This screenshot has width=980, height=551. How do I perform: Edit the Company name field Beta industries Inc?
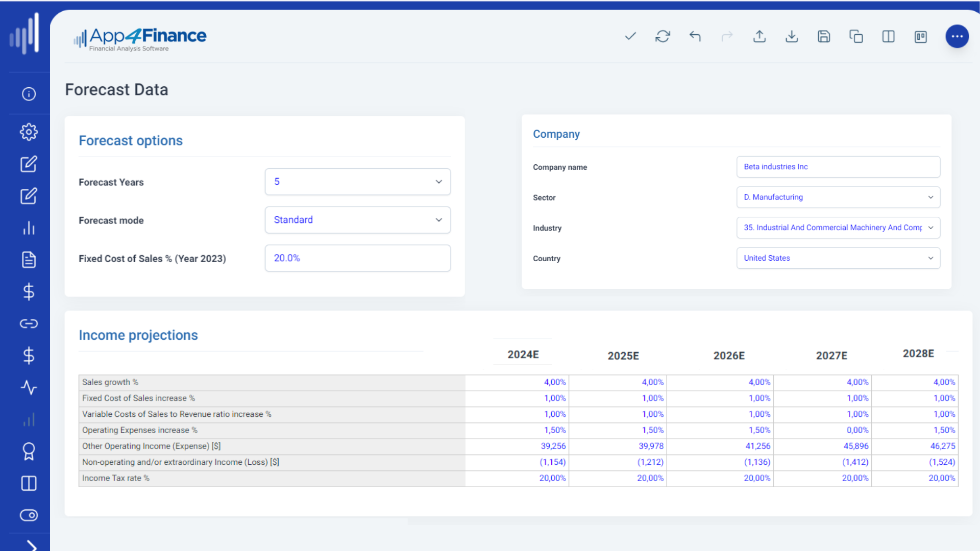[838, 167]
